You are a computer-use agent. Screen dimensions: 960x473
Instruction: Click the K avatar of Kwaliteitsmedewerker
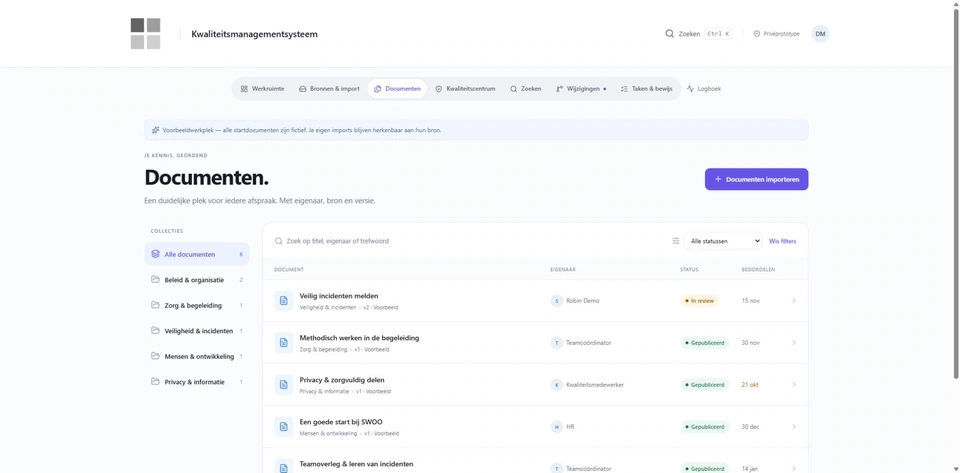coord(557,385)
